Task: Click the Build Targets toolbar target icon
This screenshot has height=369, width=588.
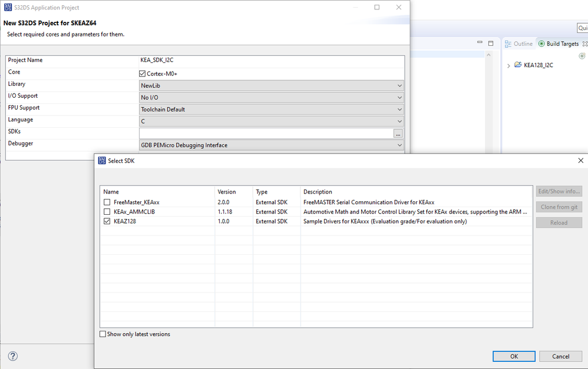Action: [582, 56]
